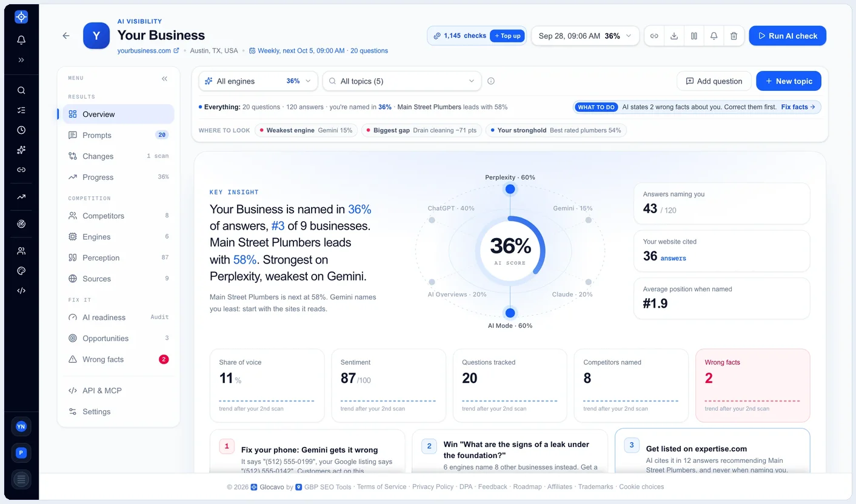Select Overview in the menu
856x504 pixels.
[118, 114]
